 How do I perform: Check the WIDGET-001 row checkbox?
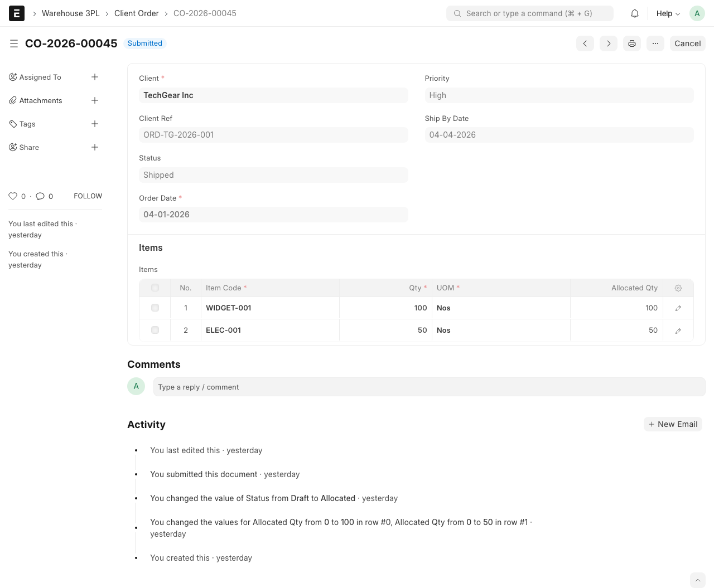tap(155, 308)
